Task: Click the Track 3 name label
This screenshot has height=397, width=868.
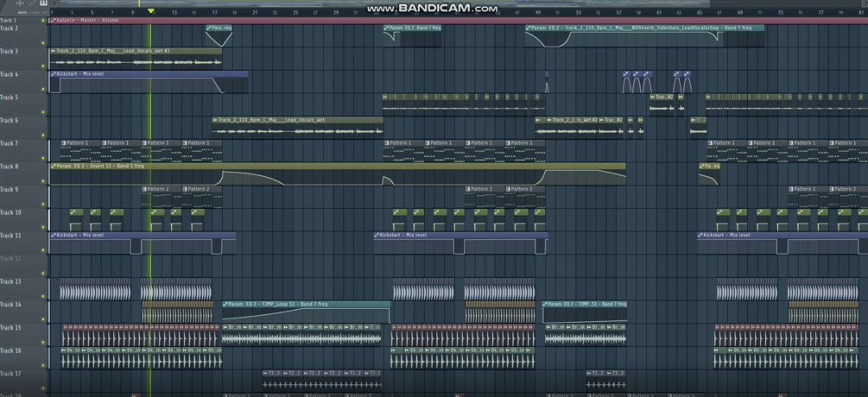Action: tap(9, 52)
